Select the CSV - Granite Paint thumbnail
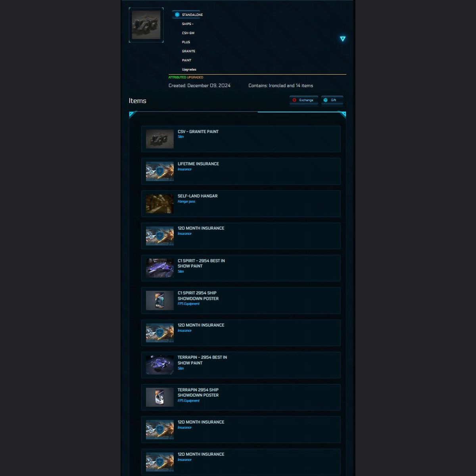 tap(160, 139)
